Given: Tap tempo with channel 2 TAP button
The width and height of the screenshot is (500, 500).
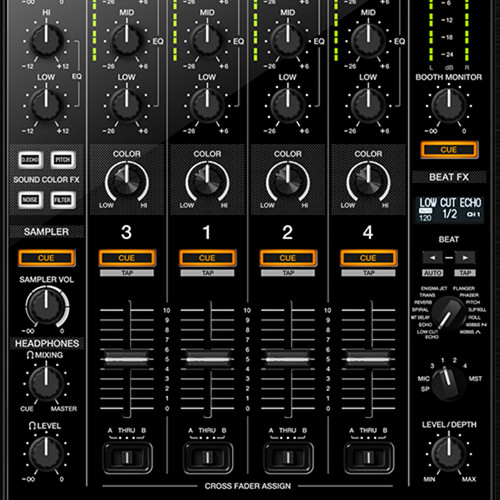Looking at the screenshot, I should click(x=288, y=273).
